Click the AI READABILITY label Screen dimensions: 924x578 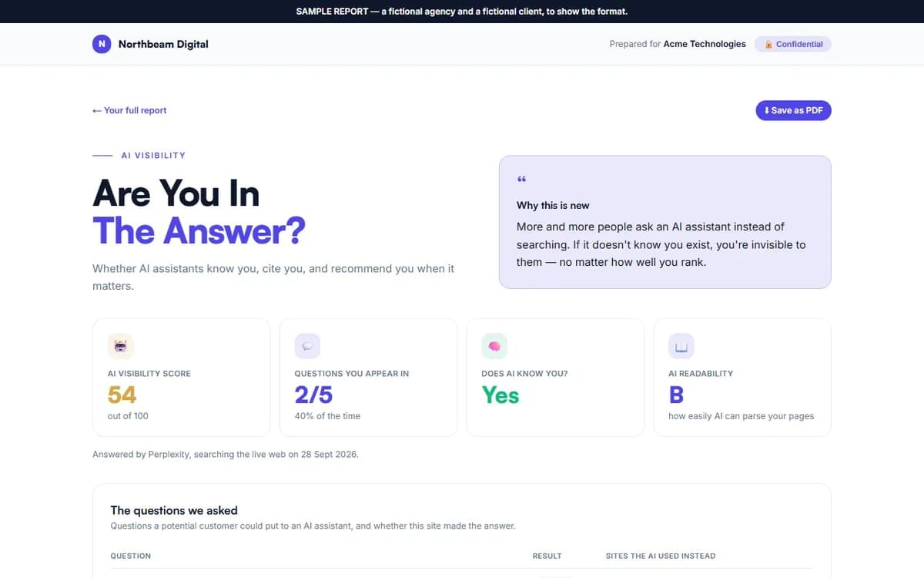point(701,374)
